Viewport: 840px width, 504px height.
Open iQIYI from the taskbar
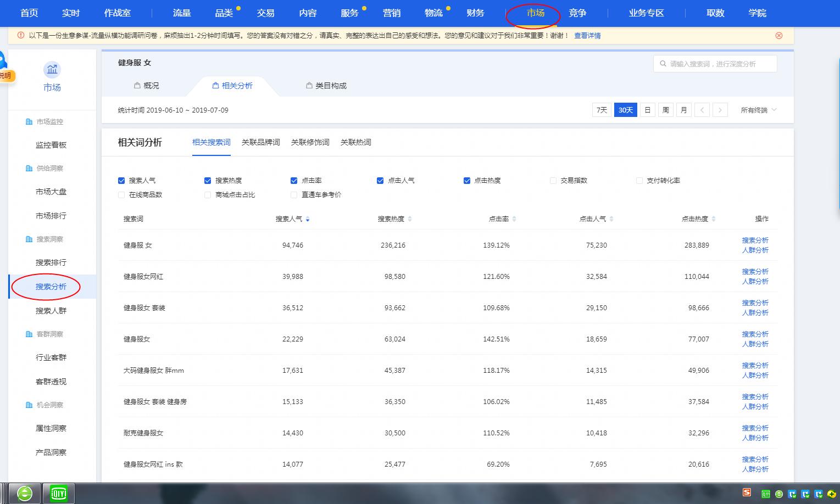(x=59, y=493)
